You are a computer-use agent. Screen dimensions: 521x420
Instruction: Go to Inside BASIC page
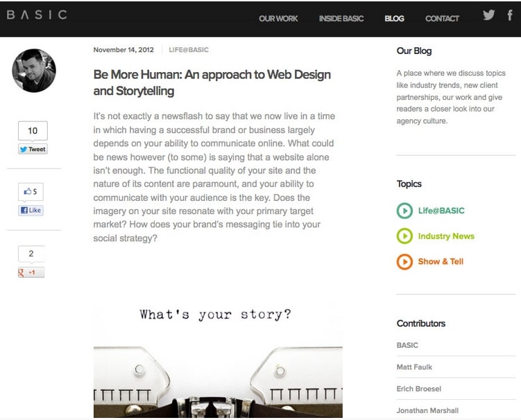click(x=341, y=19)
